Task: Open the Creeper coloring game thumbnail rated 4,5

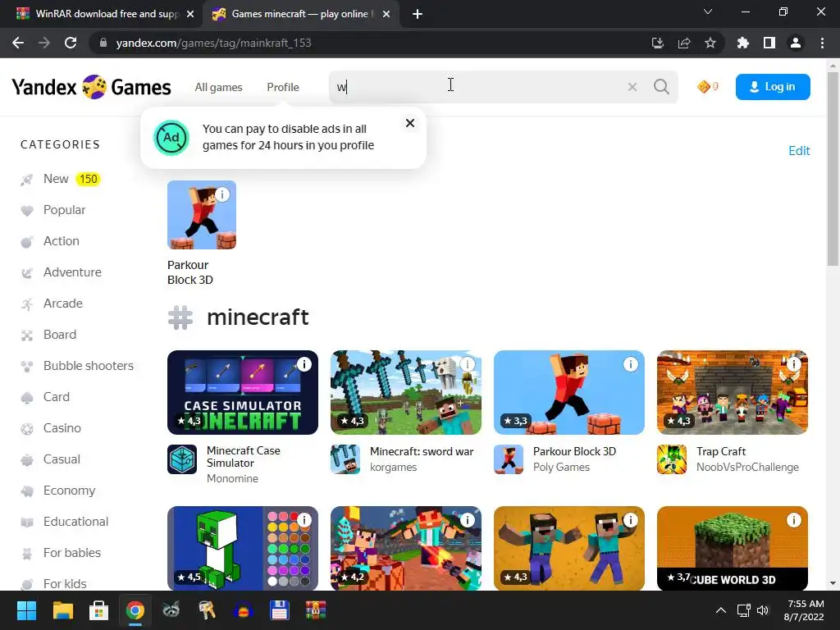Action: coord(243,548)
